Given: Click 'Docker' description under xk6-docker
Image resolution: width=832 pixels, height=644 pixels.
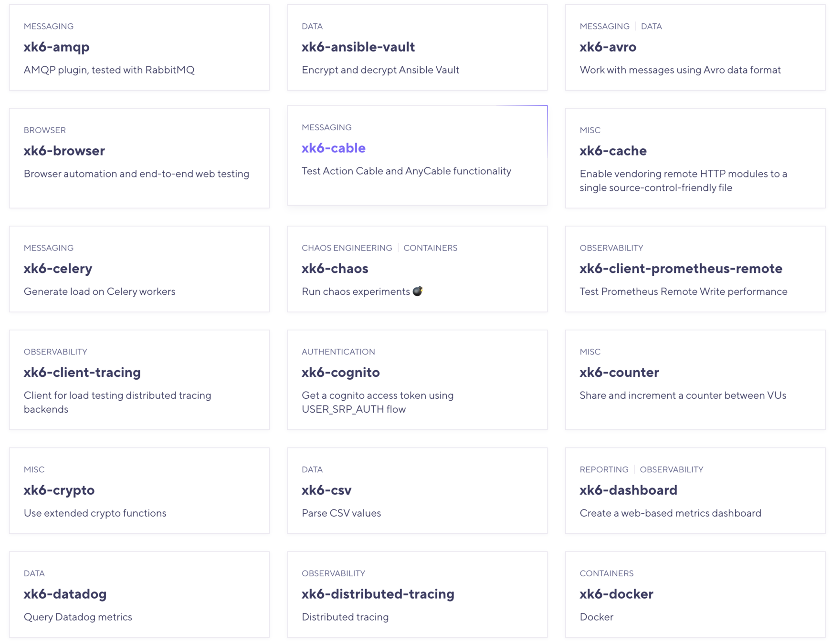Looking at the screenshot, I should coord(596,617).
